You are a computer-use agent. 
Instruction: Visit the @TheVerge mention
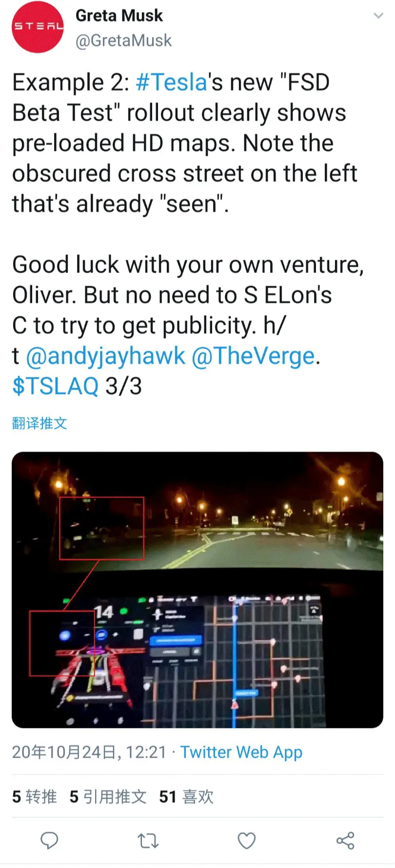point(254,356)
